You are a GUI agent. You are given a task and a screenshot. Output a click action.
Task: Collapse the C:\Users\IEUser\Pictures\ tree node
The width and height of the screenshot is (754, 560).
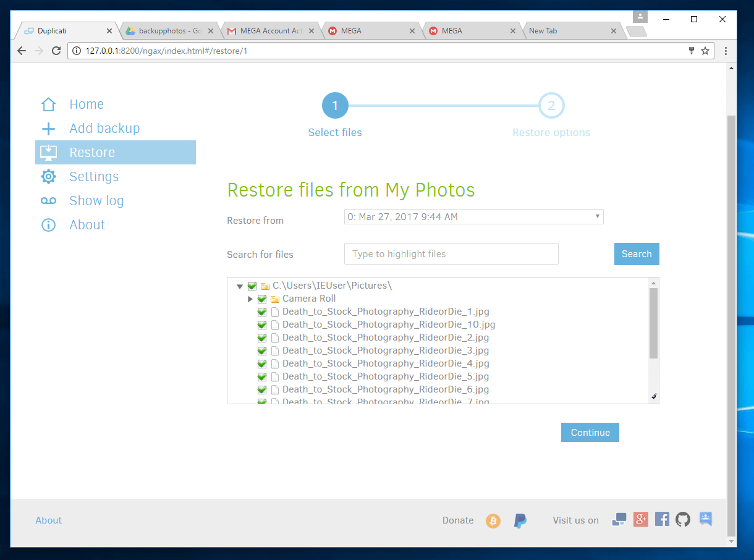240,286
